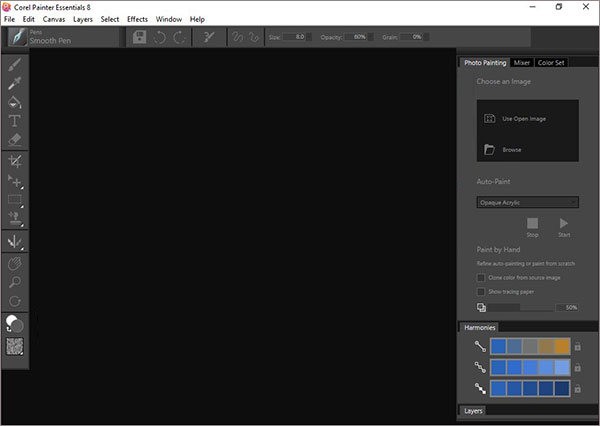The image size is (600, 426).
Task: Pick the lightest blue swatch in second harmony
Action: click(562, 367)
